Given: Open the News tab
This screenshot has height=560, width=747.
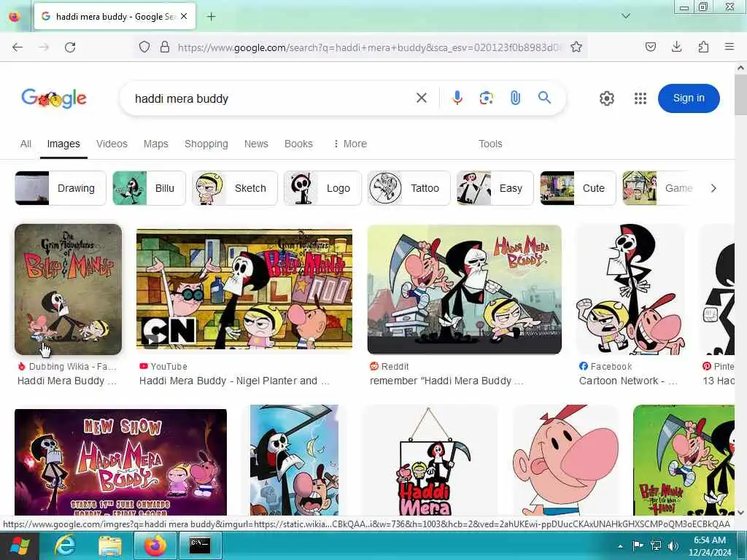Looking at the screenshot, I should pos(256,144).
